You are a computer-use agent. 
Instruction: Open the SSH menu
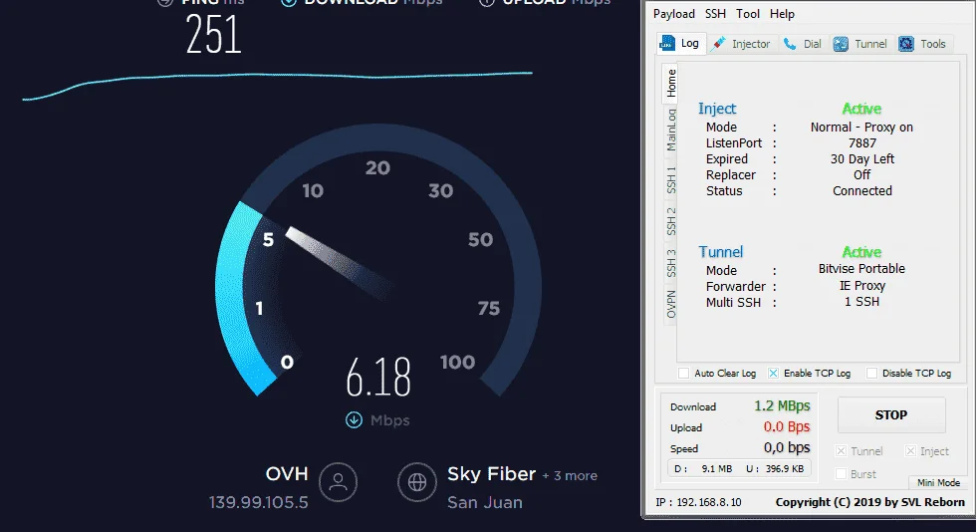pos(715,14)
